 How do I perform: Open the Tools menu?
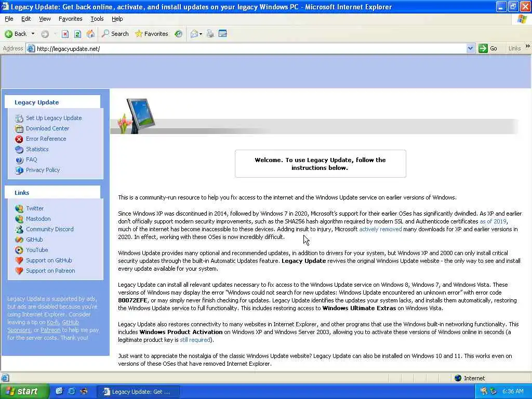(x=97, y=19)
